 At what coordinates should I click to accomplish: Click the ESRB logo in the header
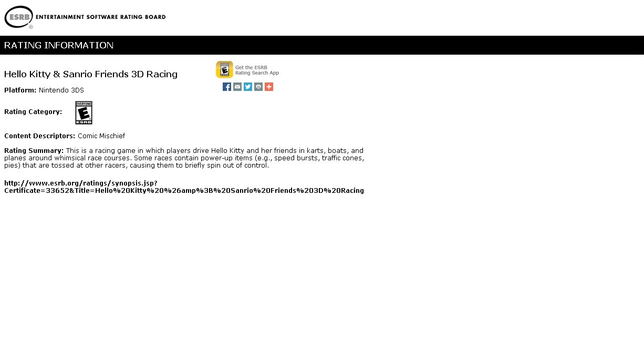point(19,17)
